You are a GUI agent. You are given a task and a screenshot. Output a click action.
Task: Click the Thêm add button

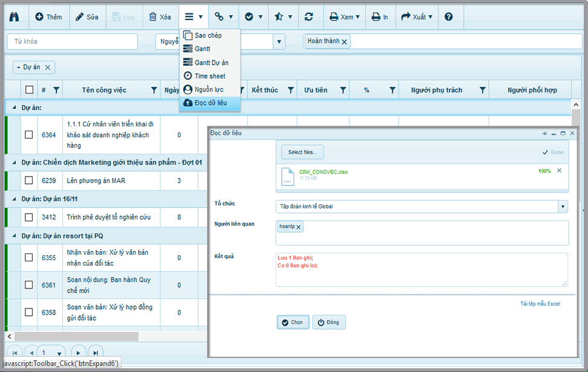(49, 17)
